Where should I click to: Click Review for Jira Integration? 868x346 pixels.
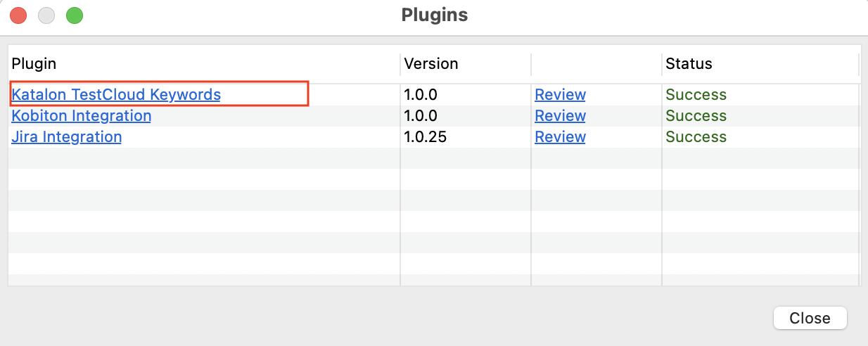click(560, 136)
